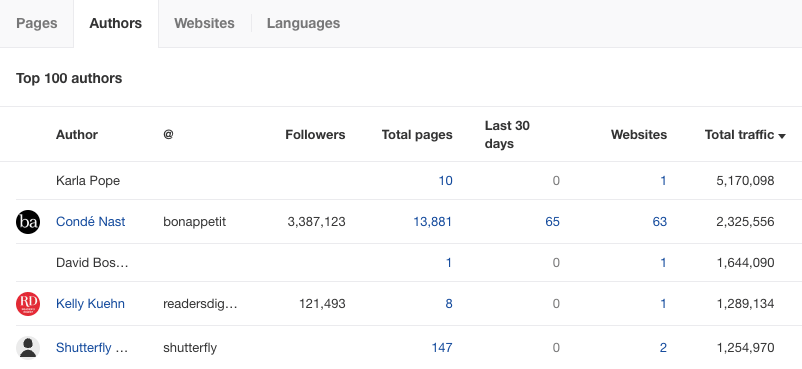Open David Bos… websites count
This screenshot has height=369, width=802.
pos(663,263)
